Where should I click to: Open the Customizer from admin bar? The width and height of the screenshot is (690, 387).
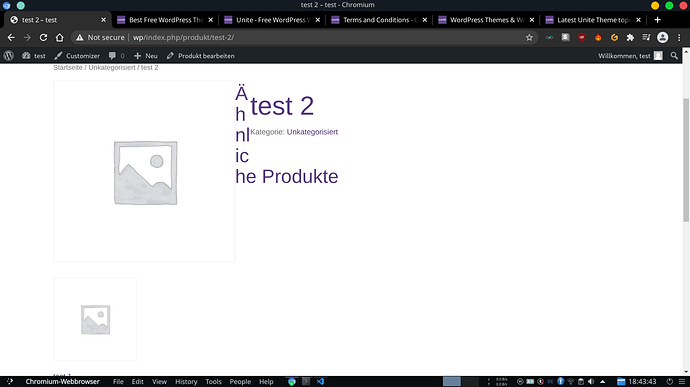(77, 56)
